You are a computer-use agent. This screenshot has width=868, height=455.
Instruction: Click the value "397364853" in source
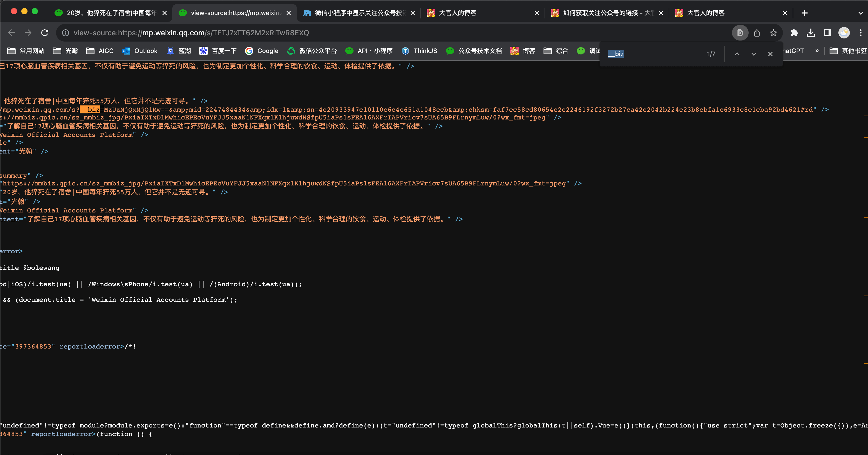point(33,346)
